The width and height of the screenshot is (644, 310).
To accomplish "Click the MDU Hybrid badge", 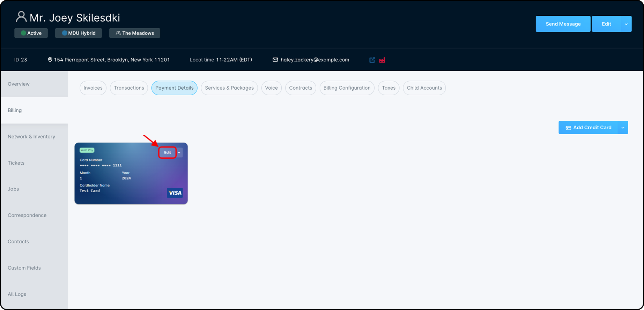I will coord(79,33).
